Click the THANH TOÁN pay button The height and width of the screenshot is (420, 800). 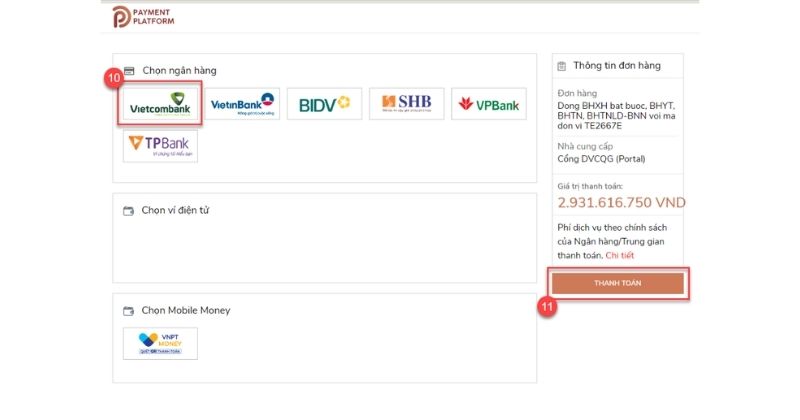point(617,283)
